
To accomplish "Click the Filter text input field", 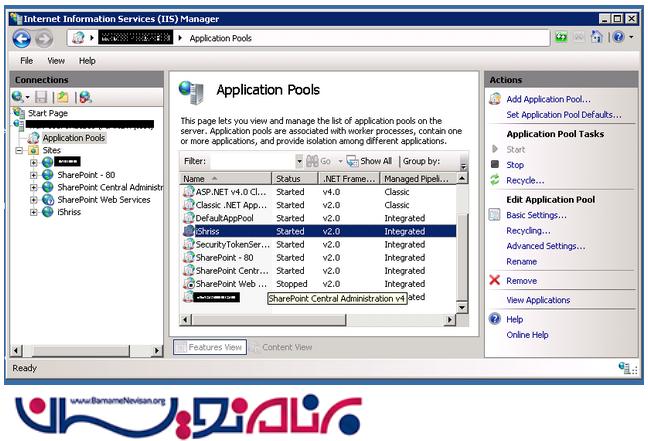I will tap(253, 161).
